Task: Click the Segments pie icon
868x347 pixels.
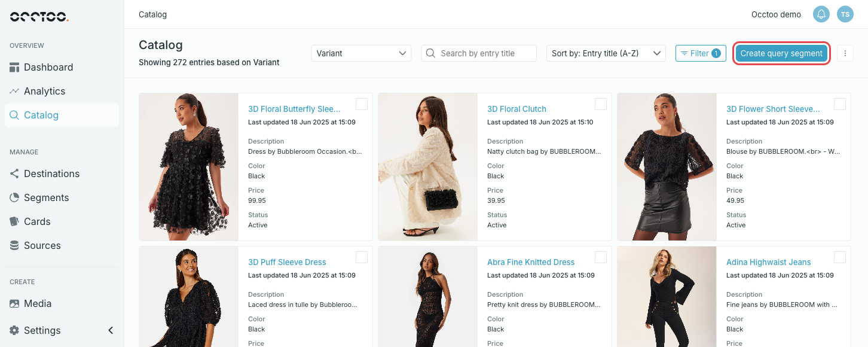Action: click(x=14, y=197)
